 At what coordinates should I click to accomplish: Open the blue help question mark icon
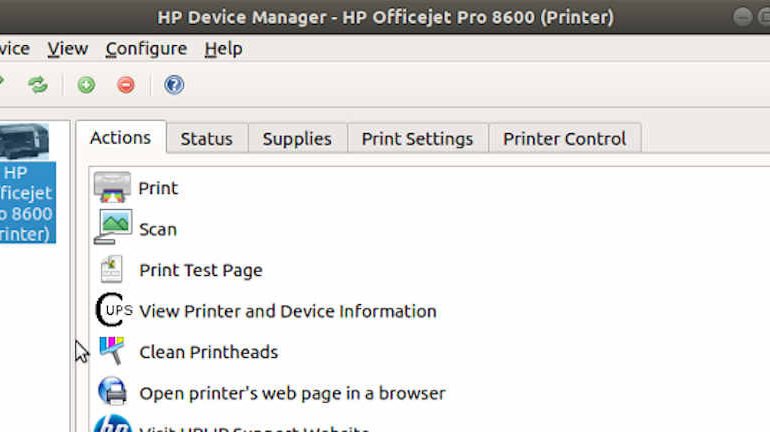click(174, 85)
